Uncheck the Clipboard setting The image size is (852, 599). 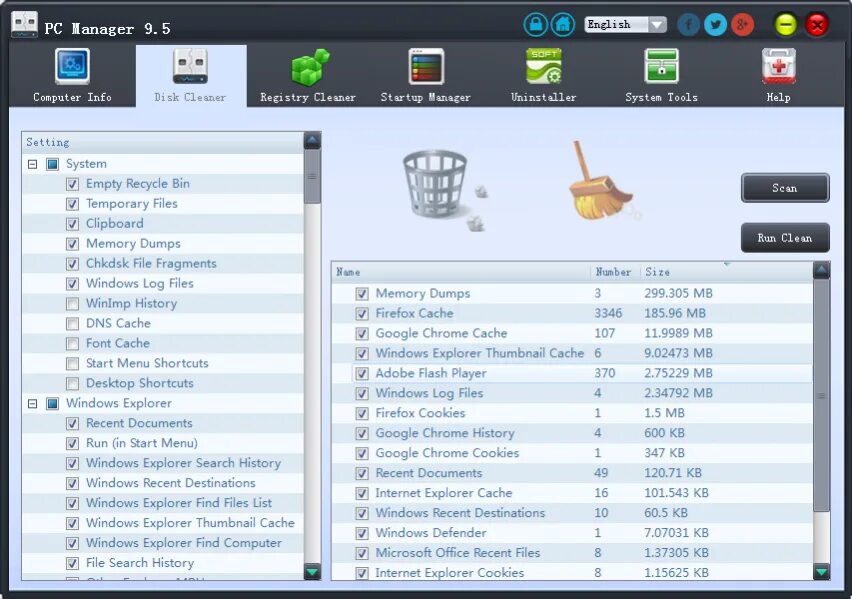tap(72, 224)
